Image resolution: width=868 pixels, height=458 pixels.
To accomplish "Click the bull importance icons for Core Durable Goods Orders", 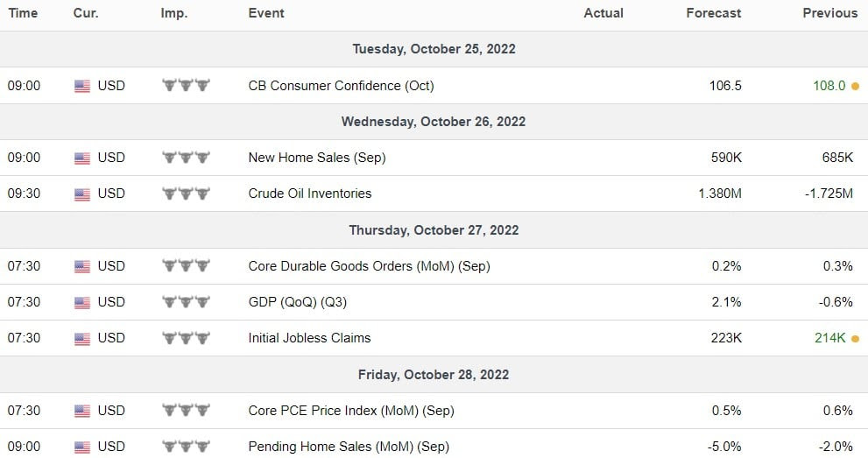I will point(186,266).
